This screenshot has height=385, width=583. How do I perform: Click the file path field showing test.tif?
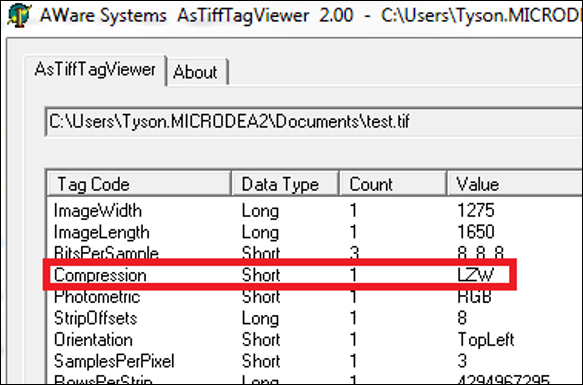click(x=313, y=122)
